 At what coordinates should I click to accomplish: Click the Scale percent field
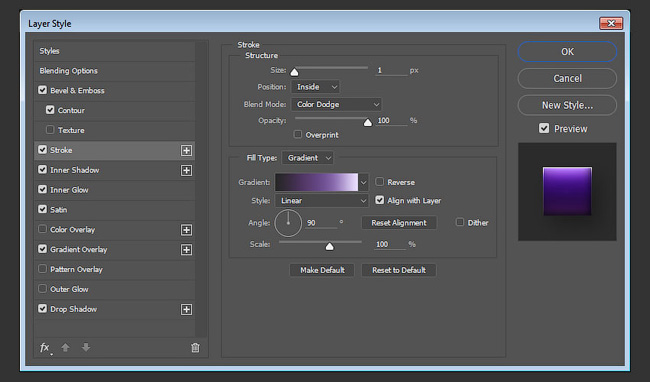pos(390,244)
